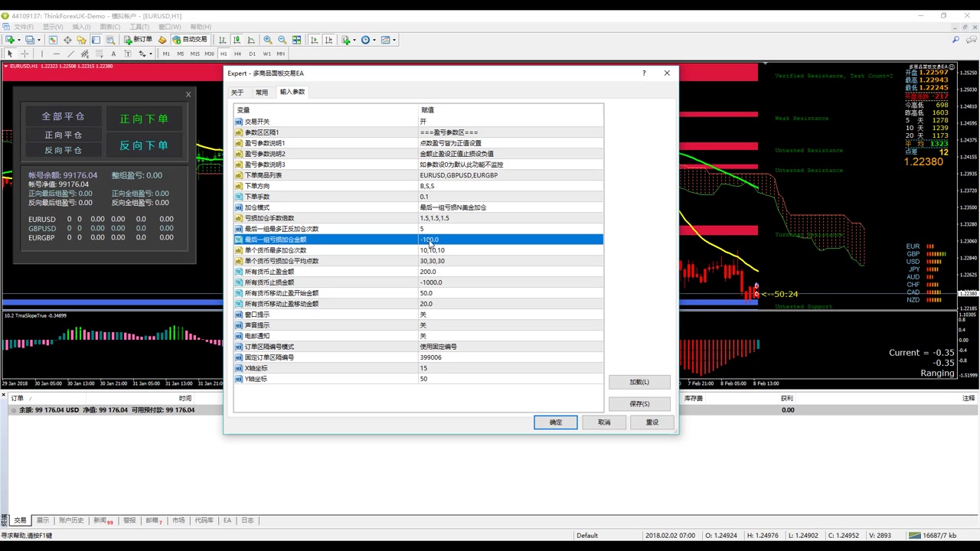This screenshot has height=551, width=980.
Task: Select the Fibonacci retracement tool
Action: [x=99, y=54]
